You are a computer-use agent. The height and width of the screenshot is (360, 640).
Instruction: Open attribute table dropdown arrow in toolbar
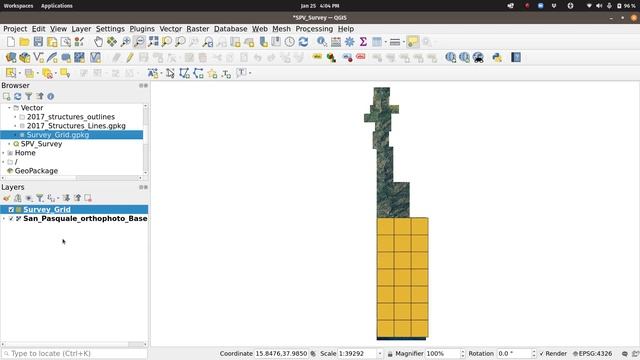point(386,42)
